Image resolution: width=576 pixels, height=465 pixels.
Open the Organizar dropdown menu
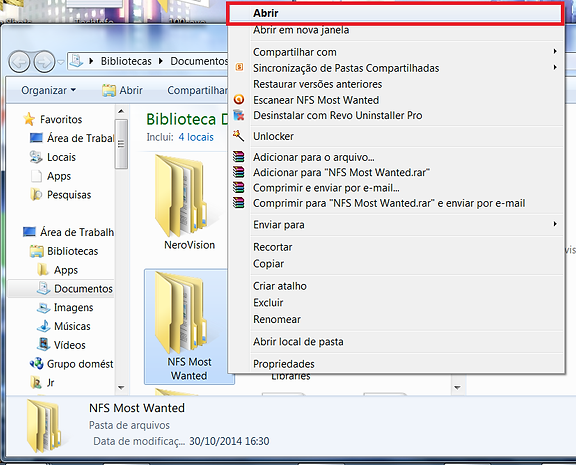point(48,90)
